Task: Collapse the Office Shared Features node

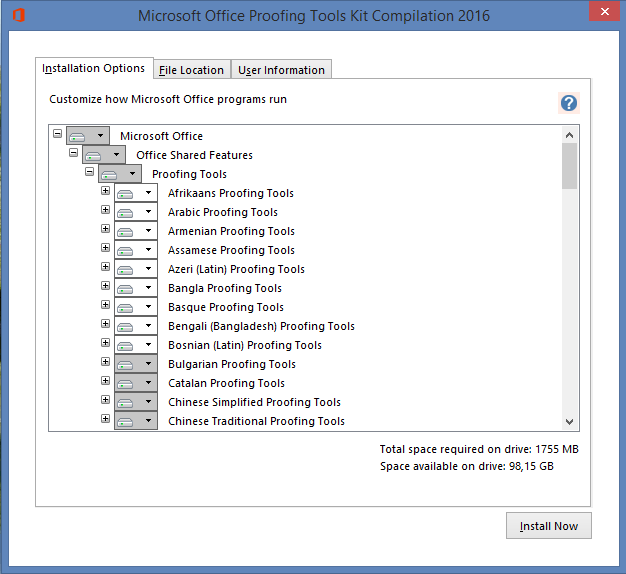Action: pos(73,152)
